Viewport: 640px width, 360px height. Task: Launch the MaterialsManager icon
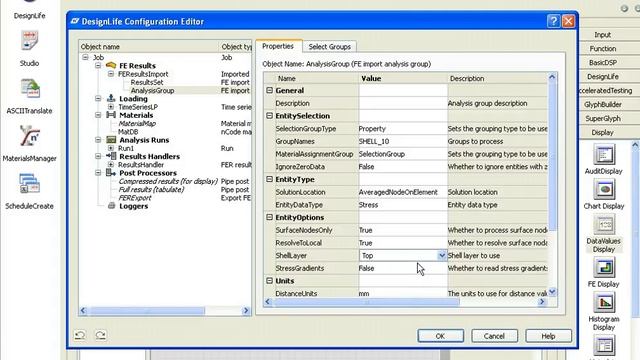29,136
